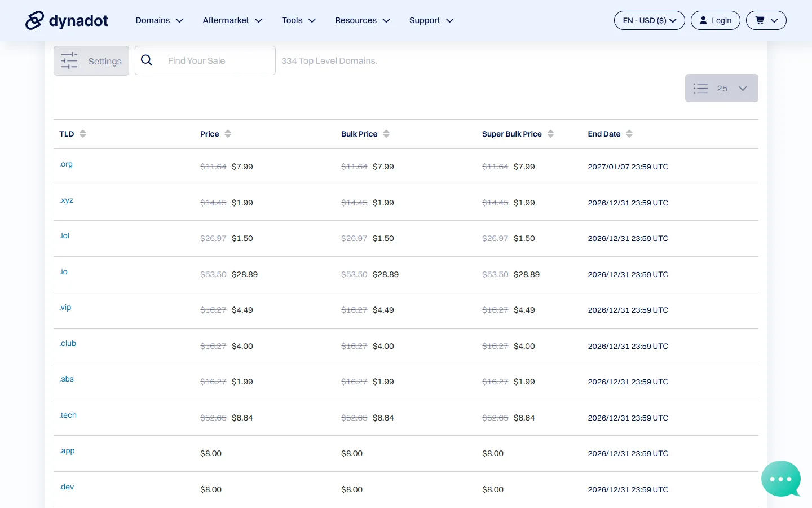The image size is (812, 508).
Task: Open the Tools menu
Action: click(299, 20)
